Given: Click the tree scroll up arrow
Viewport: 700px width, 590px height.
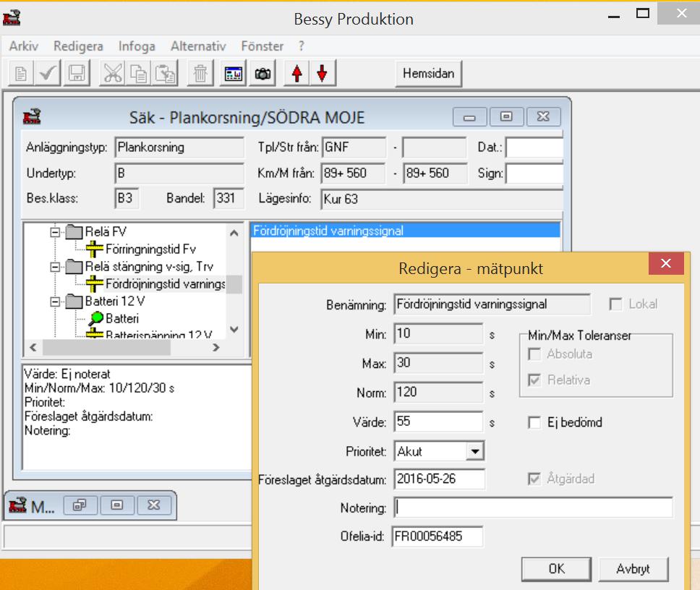Looking at the screenshot, I should click(x=234, y=233).
